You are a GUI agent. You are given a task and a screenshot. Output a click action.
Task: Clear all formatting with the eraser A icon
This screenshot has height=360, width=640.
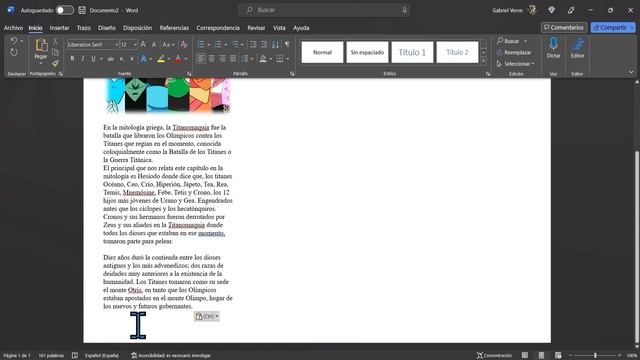[x=184, y=44]
